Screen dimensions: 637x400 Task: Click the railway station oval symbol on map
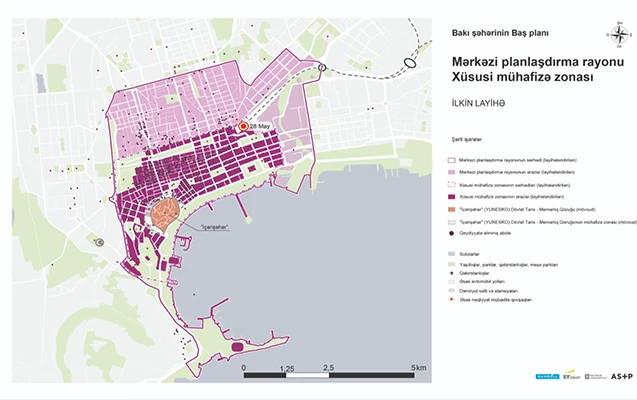(x=410, y=60)
